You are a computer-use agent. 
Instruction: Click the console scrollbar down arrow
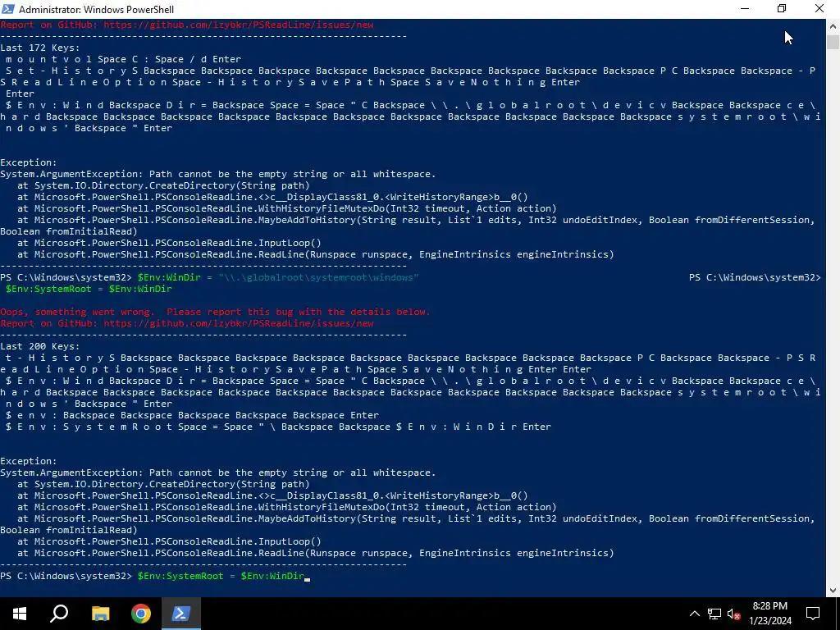(x=833, y=591)
